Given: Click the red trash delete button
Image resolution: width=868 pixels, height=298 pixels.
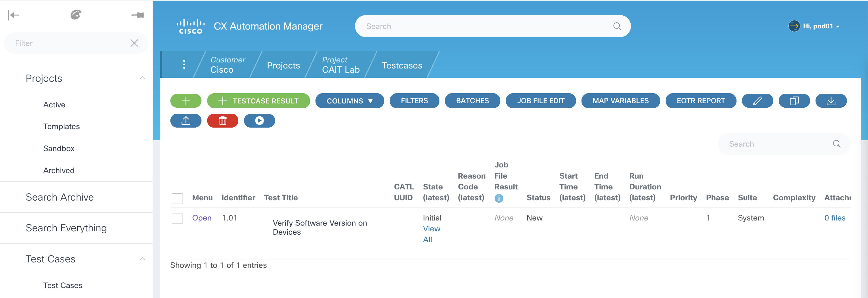Looking at the screenshot, I should [222, 121].
